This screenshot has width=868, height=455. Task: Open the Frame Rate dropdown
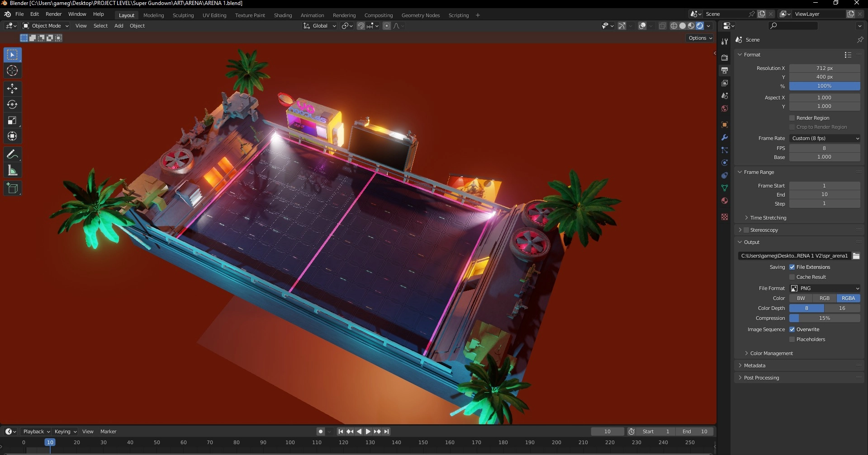824,138
